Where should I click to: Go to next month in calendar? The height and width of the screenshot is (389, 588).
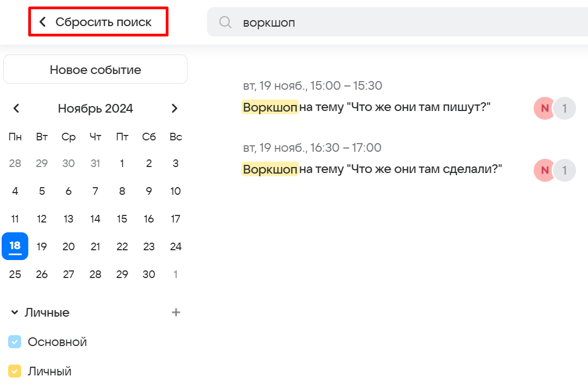pos(174,108)
